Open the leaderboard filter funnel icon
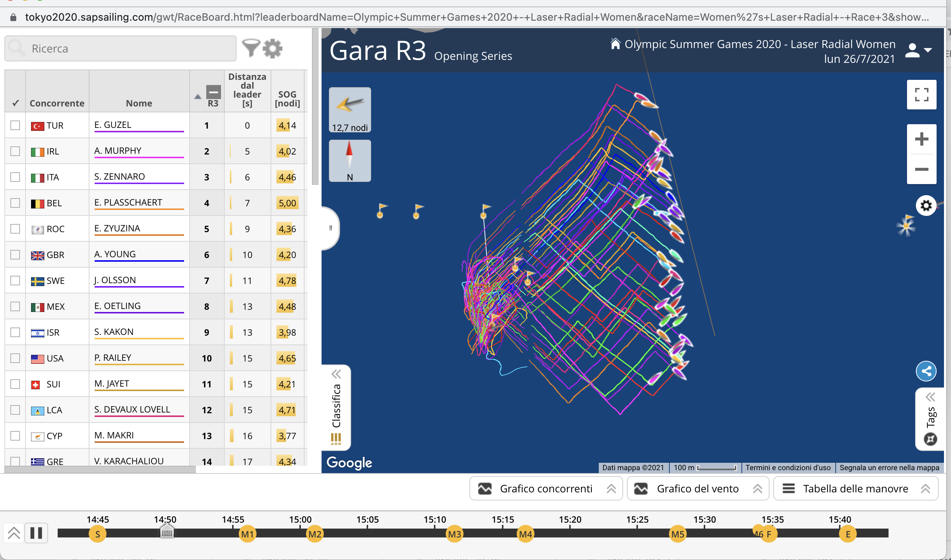The height and width of the screenshot is (560, 951). (x=251, y=48)
